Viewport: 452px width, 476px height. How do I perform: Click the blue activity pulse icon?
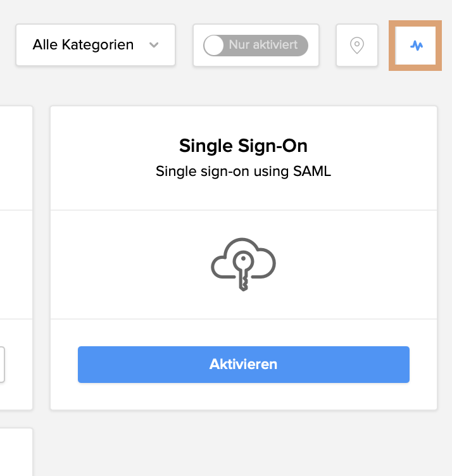click(x=416, y=46)
